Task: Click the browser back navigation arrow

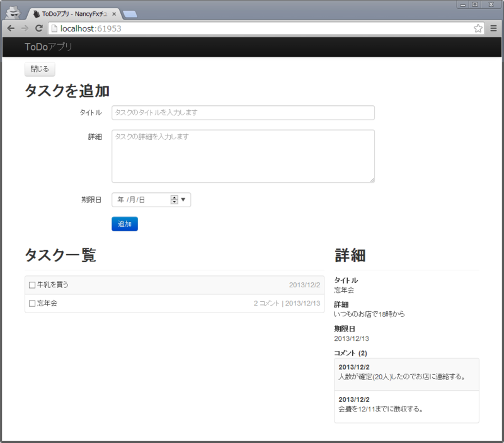Action: pos(10,28)
